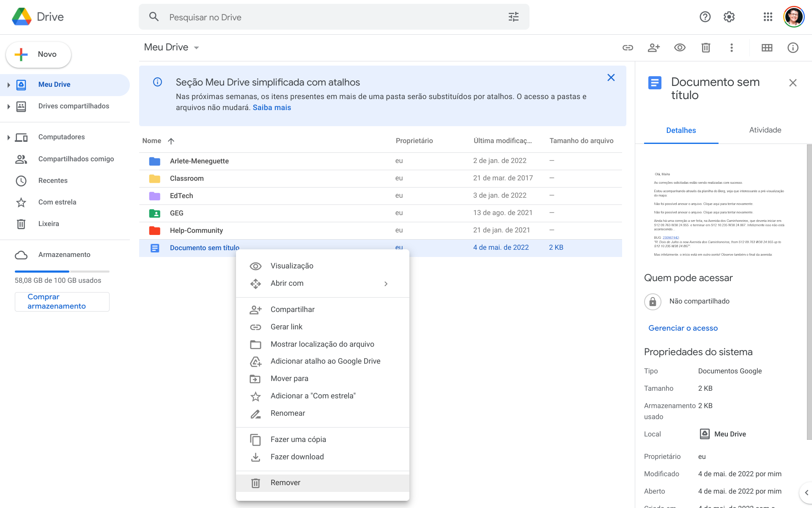
Task: Expand the Meu Drive tree arrow
Action: tap(8, 85)
